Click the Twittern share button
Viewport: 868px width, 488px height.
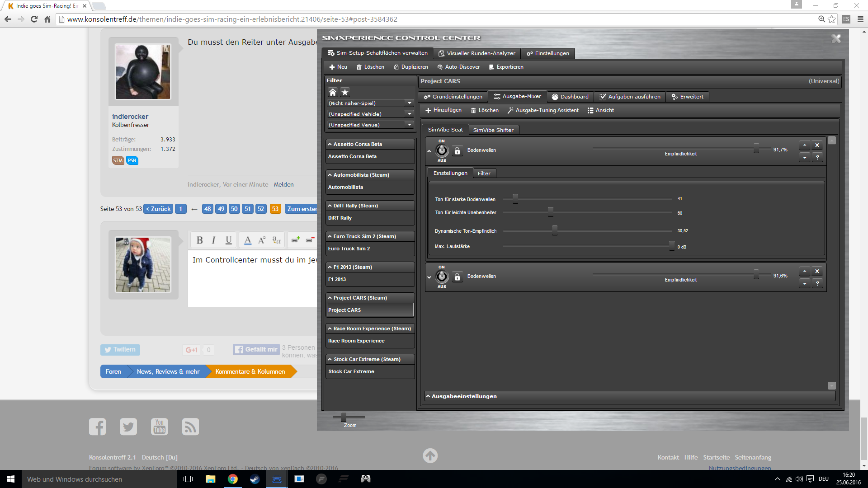pyautogui.click(x=120, y=350)
